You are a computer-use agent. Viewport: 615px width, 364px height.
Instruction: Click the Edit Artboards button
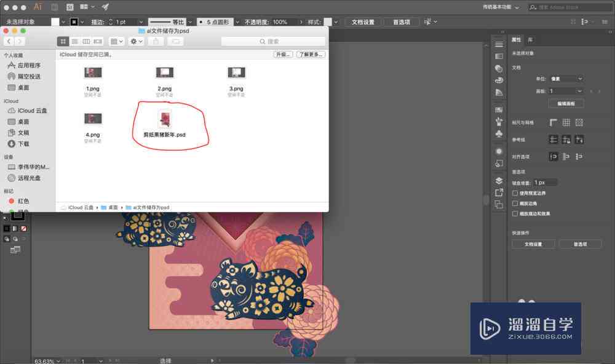(566, 103)
